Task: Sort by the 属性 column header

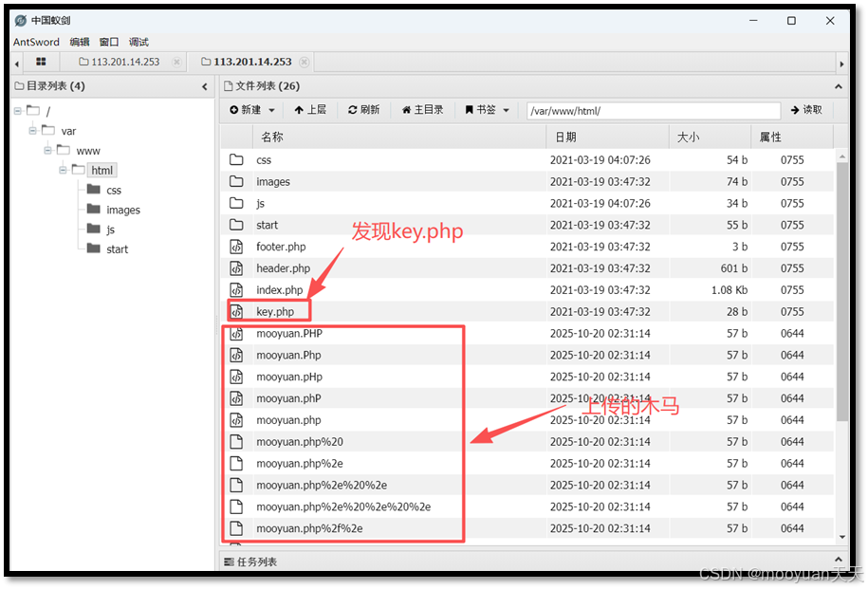Action: [792, 138]
